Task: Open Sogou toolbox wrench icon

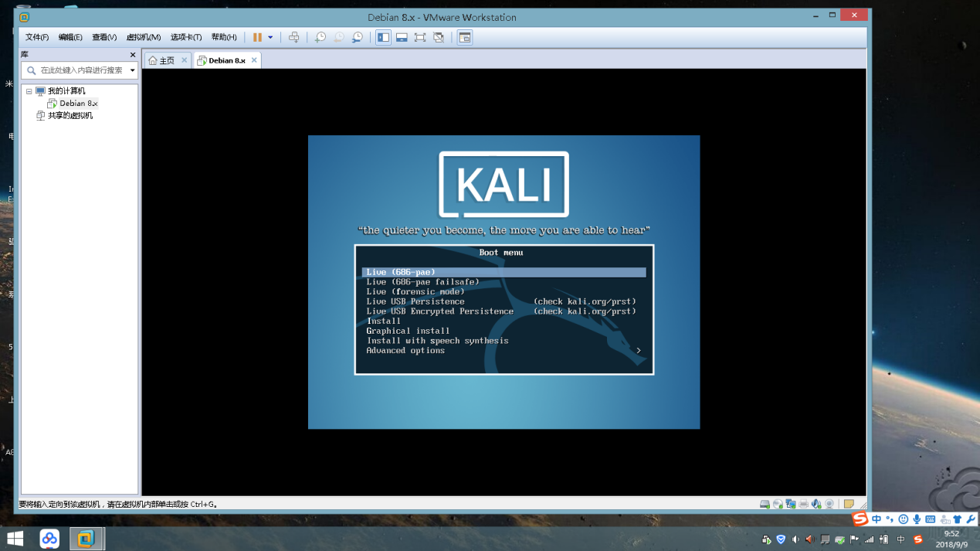Action: [971, 519]
